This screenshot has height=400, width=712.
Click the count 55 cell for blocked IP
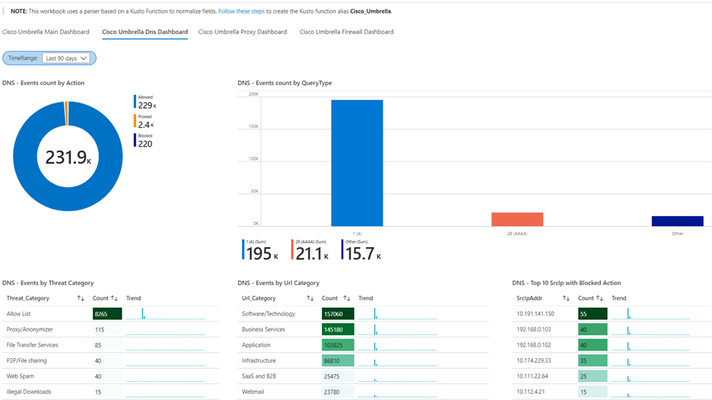tap(593, 314)
